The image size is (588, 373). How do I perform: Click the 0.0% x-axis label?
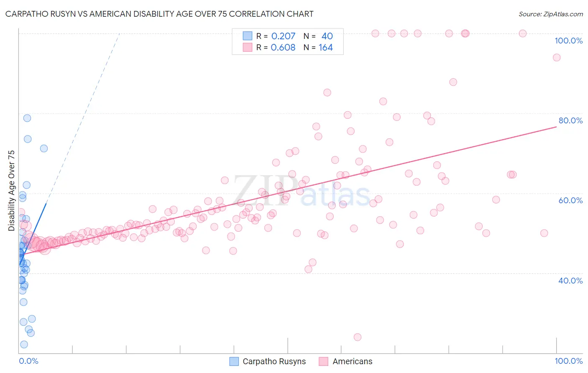click(28, 361)
